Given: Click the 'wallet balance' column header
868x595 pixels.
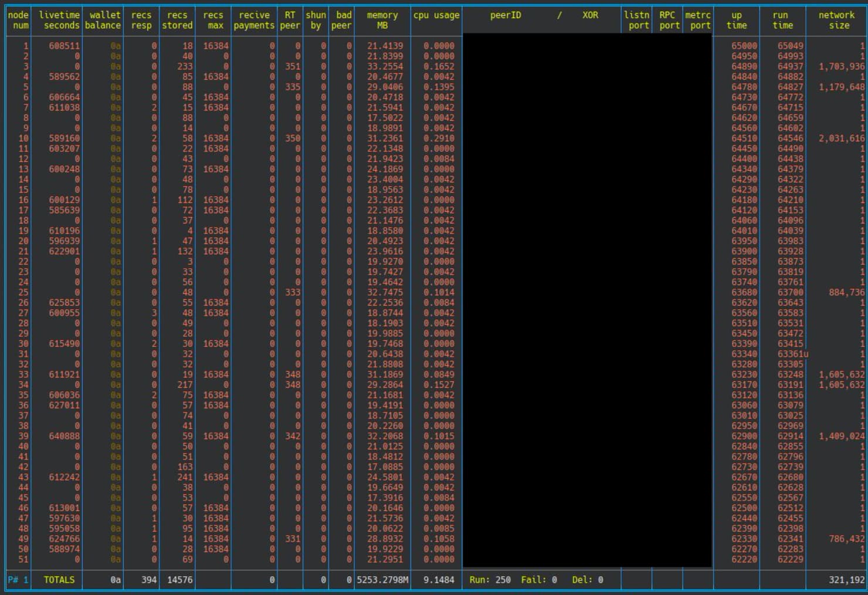Looking at the screenshot, I should 103,20.
